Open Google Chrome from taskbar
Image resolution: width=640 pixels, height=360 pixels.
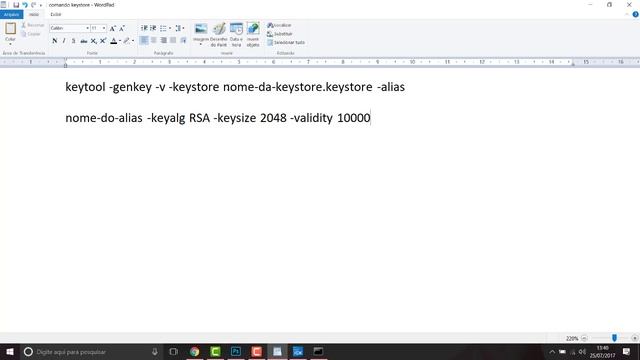[x=195, y=351]
